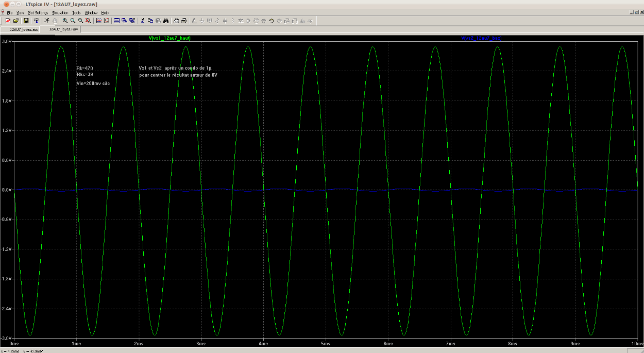
Task: Click the Copy toolbar icon
Action: click(150, 21)
